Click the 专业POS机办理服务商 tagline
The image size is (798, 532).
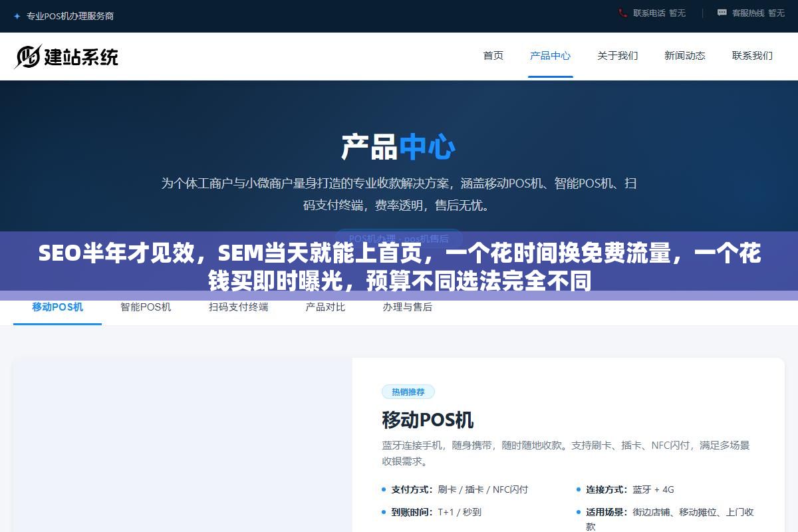tap(70, 16)
